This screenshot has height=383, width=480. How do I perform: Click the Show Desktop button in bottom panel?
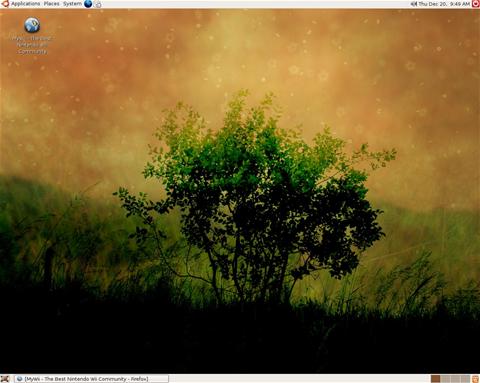[x=5, y=379]
